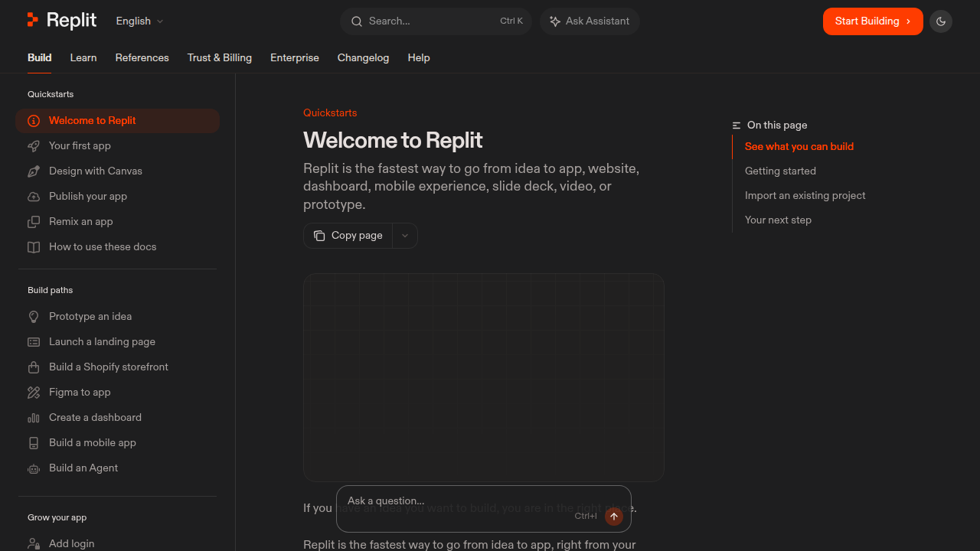Screen dimensions: 980x551
Task: Expand the Copy page options chevron
Action: tap(405, 236)
